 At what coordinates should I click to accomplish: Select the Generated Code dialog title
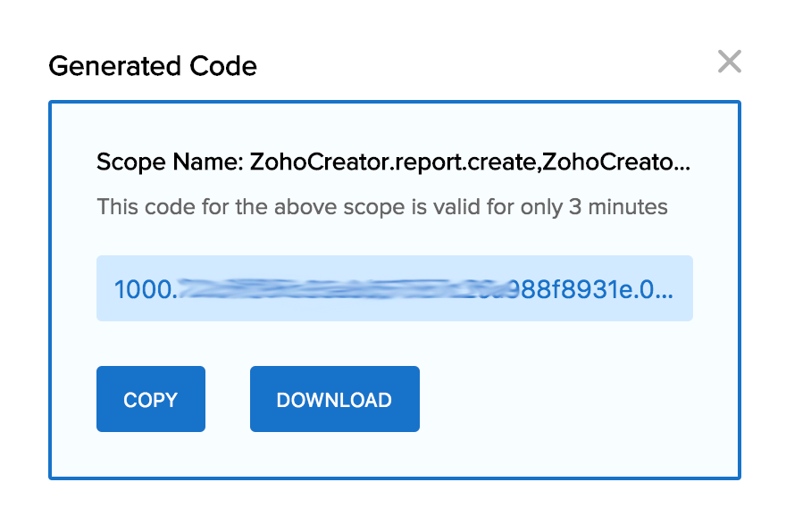(152, 66)
